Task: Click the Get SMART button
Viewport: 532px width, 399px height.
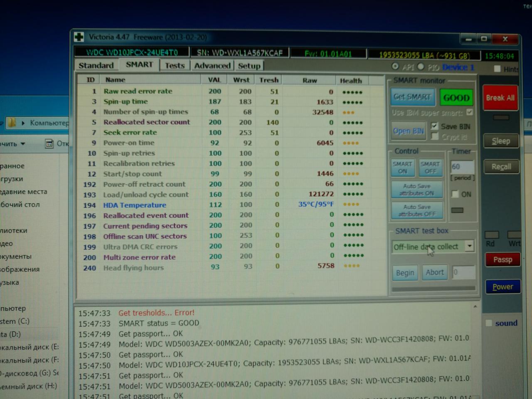Action: [412, 97]
